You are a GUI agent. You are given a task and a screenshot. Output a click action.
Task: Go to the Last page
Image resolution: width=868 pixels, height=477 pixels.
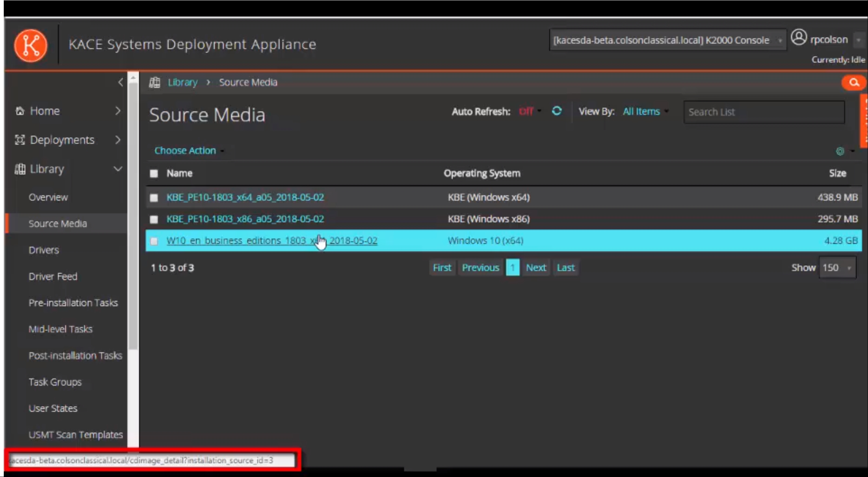[566, 268]
